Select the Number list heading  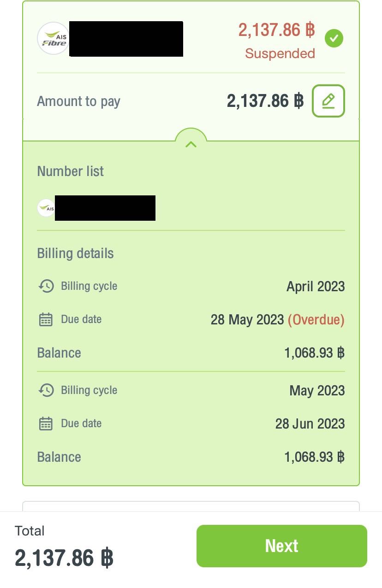click(x=70, y=171)
